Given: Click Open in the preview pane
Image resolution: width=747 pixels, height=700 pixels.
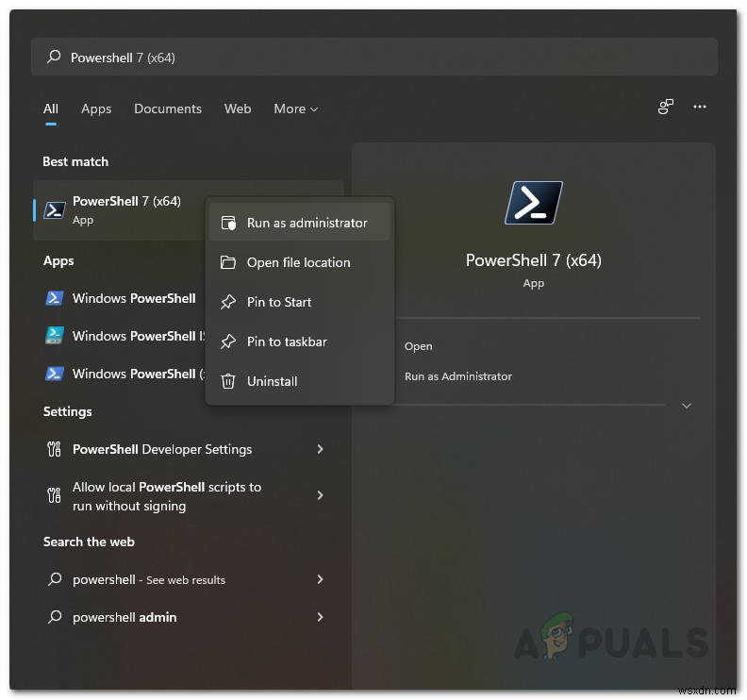Looking at the screenshot, I should [x=418, y=346].
